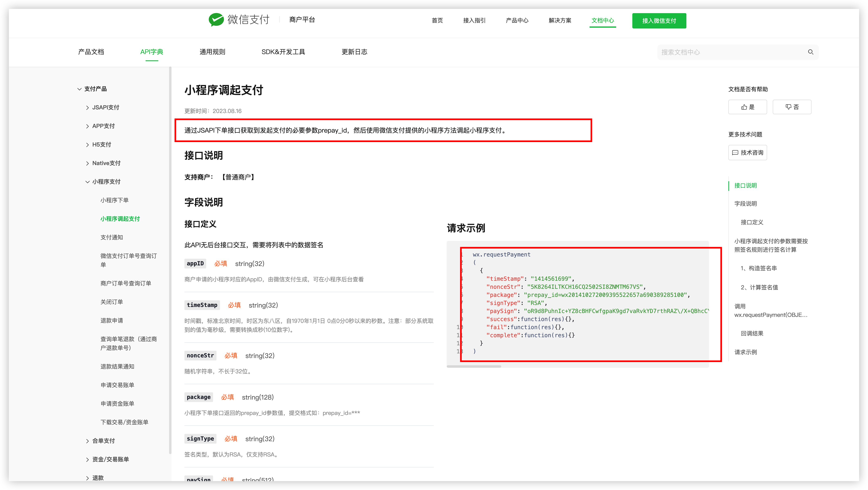The image size is (868, 490).
Task: Click the code example horizontal scrollbar
Action: coord(474,366)
